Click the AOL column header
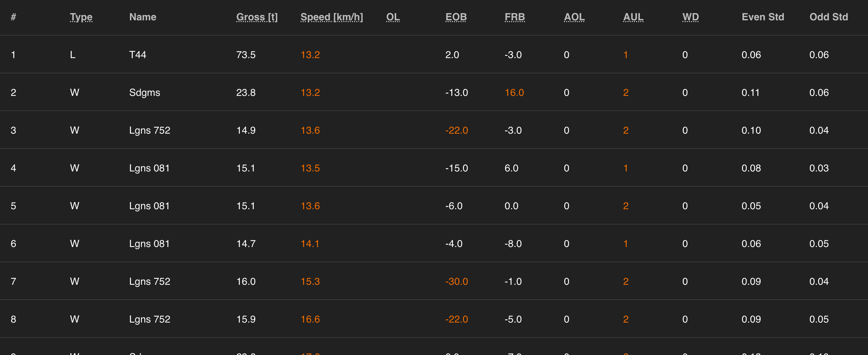 pos(574,17)
